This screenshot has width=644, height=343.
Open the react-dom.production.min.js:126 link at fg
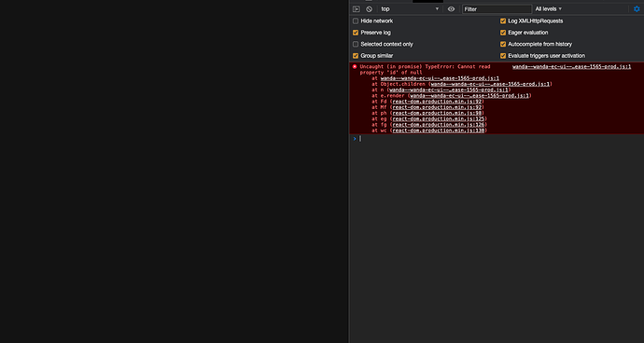tap(439, 125)
